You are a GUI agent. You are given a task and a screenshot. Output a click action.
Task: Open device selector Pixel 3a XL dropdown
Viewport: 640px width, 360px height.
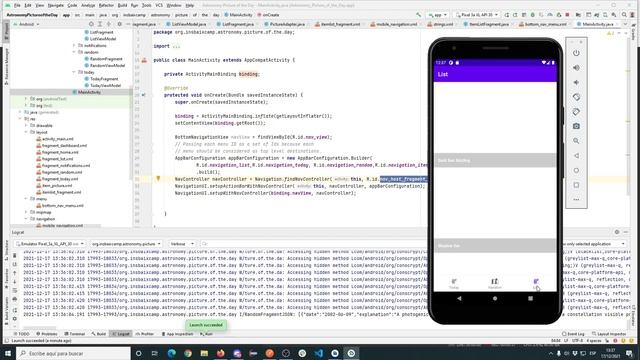point(476,15)
